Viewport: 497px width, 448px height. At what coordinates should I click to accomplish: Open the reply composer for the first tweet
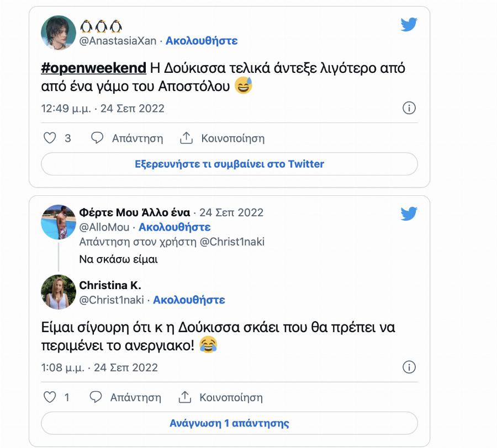click(x=98, y=138)
